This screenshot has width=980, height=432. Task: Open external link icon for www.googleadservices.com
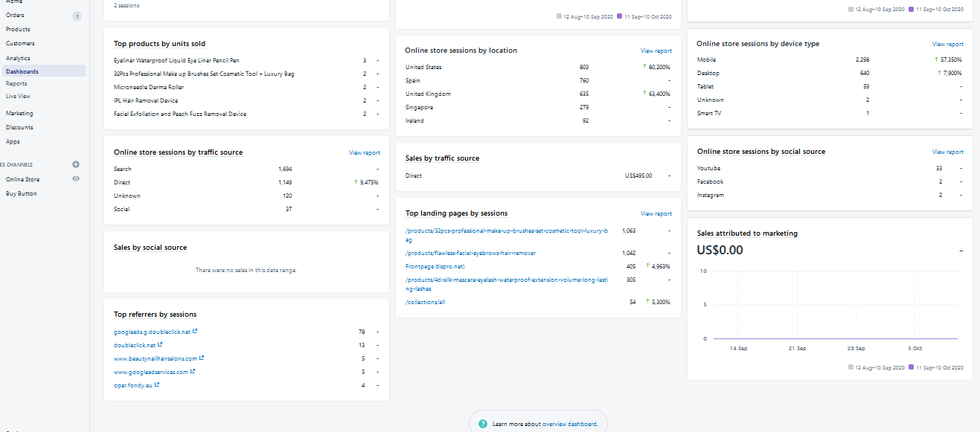(193, 372)
